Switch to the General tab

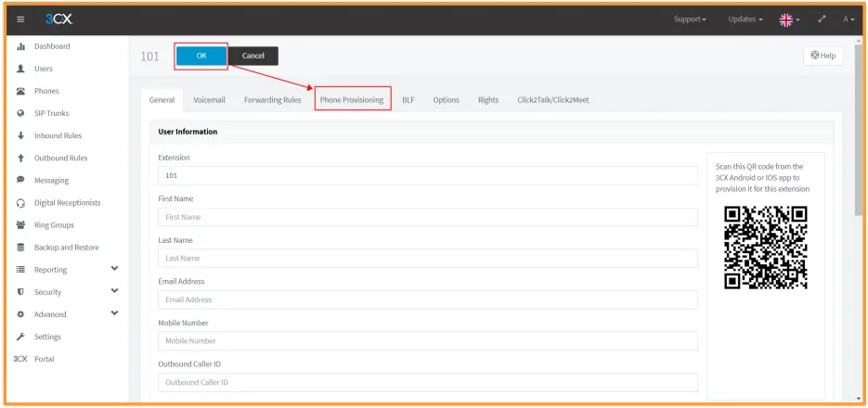[x=162, y=100]
